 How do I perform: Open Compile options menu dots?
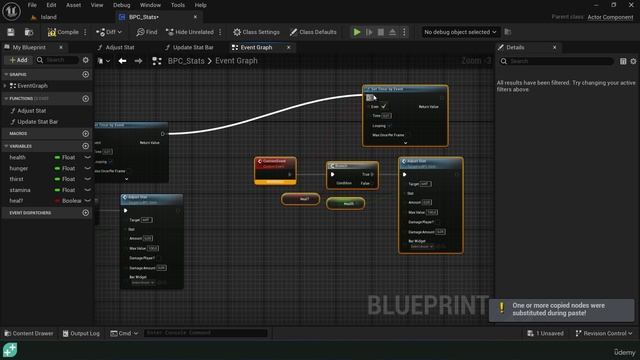point(85,32)
